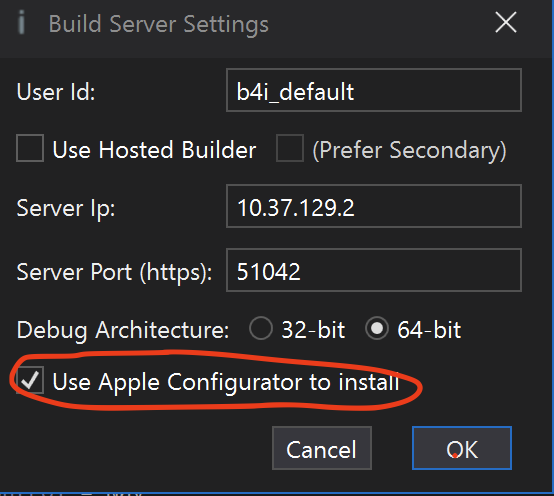Confirm settings with the OK button
The width and height of the screenshot is (554, 496).
[462, 448]
